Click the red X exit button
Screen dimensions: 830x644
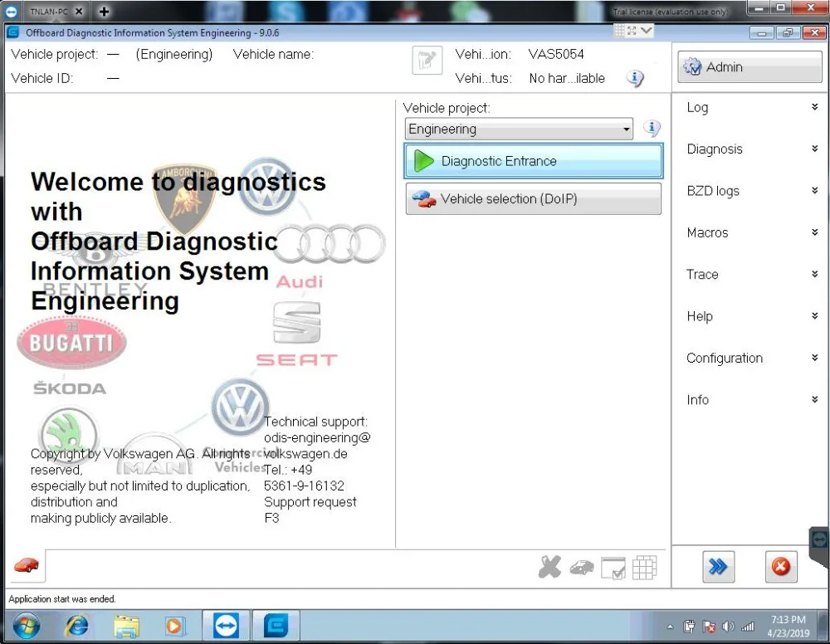781,568
